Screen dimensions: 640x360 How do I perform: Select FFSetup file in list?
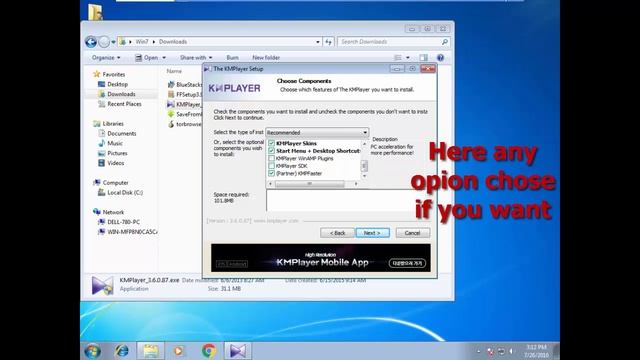(x=184, y=94)
